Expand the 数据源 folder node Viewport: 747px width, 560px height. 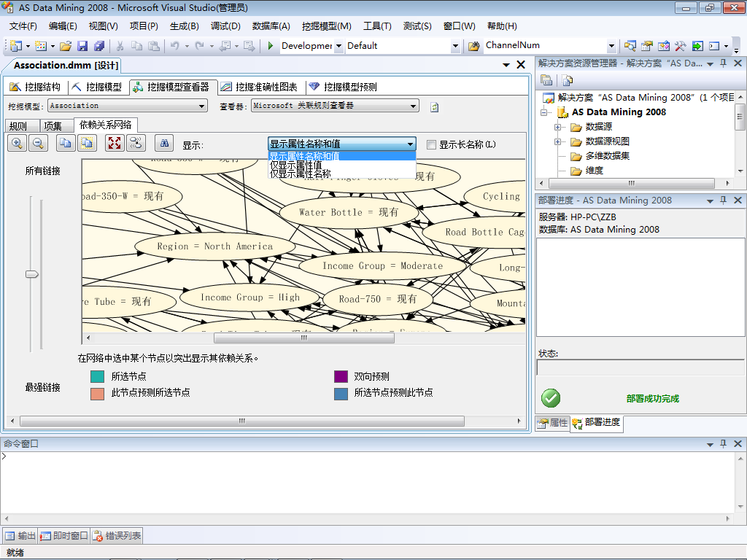pyautogui.click(x=557, y=127)
